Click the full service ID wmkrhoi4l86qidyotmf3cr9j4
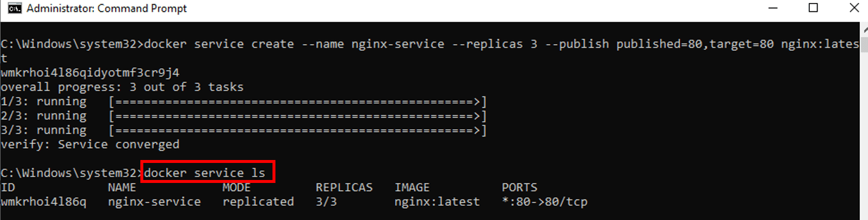This screenshot has height=220, width=868. pyautogui.click(x=90, y=73)
